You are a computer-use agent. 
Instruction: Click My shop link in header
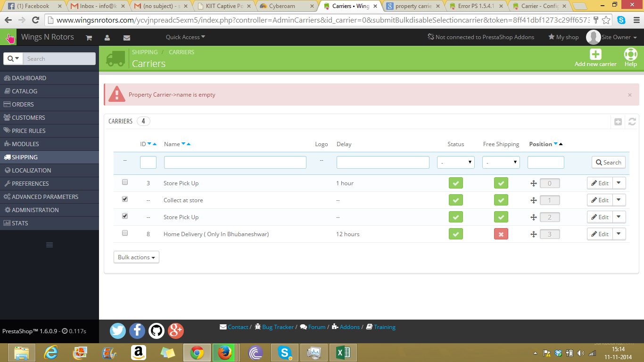click(563, 37)
